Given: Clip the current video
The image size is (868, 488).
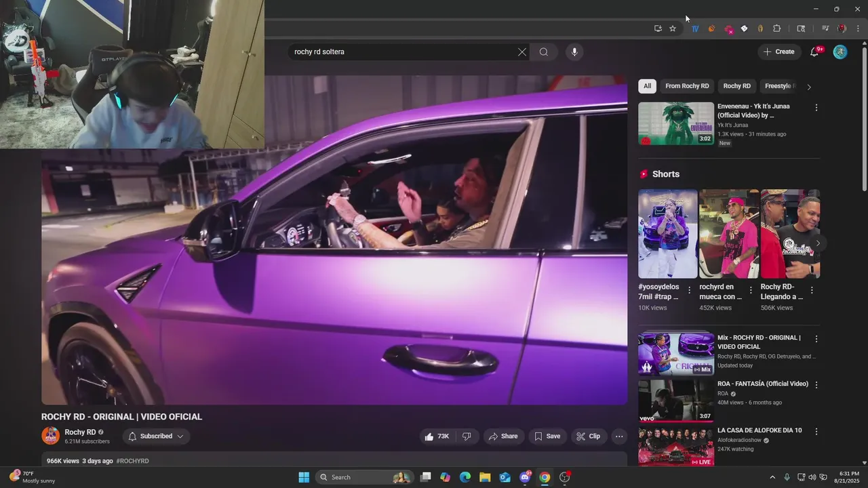Looking at the screenshot, I should pyautogui.click(x=589, y=436).
